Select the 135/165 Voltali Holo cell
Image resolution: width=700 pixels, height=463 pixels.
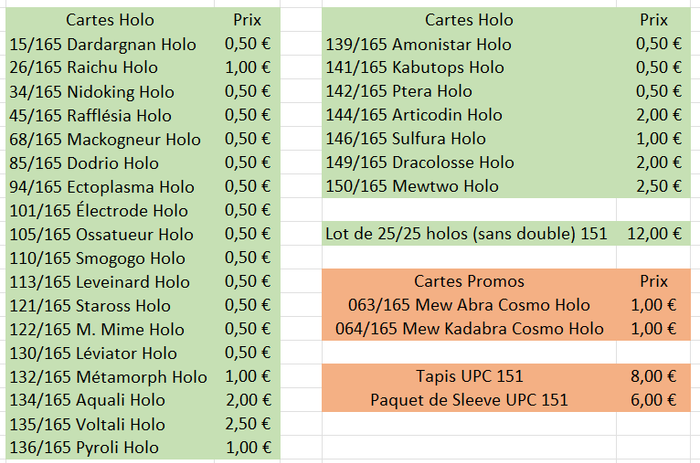click(x=87, y=424)
